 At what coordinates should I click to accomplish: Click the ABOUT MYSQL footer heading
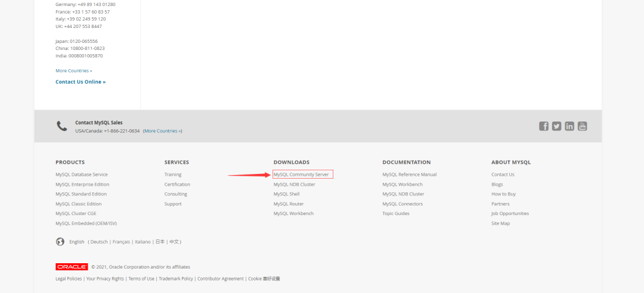coord(511,162)
